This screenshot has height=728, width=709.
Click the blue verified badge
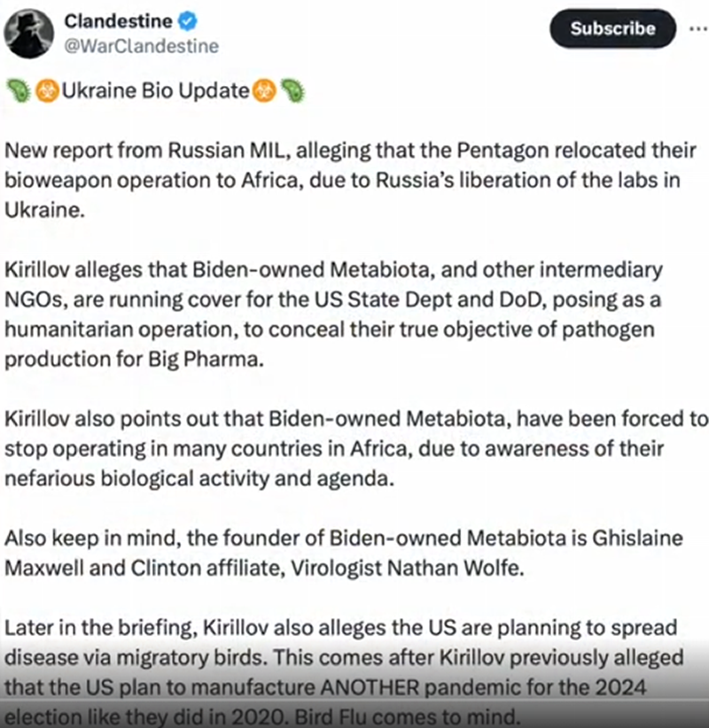[x=188, y=21]
